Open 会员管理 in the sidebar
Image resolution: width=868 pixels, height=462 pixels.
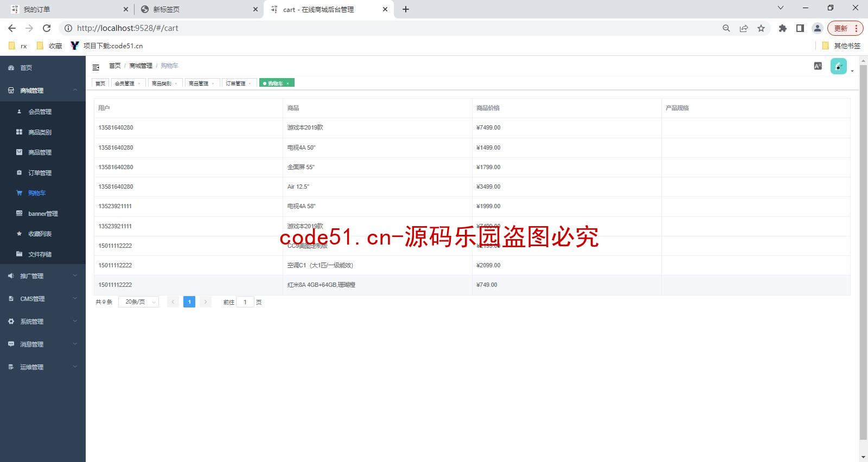43,112
